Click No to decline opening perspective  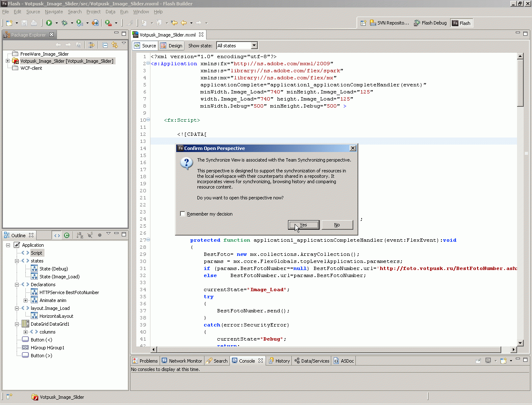[x=337, y=225]
